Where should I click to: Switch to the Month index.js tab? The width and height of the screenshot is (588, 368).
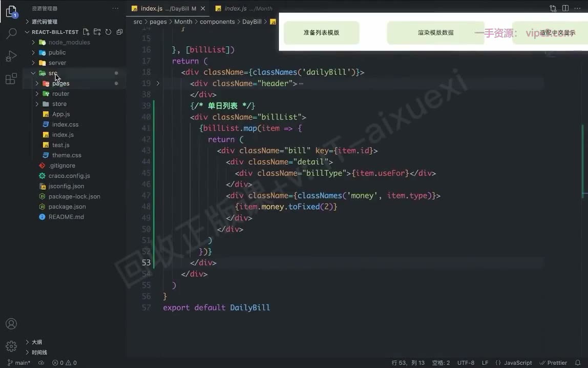(x=244, y=8)
